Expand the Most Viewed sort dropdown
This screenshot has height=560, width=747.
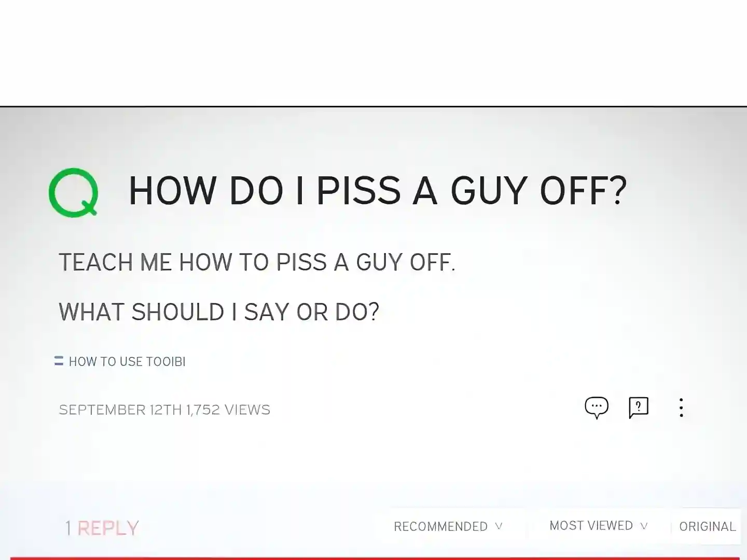coord(599,526)
